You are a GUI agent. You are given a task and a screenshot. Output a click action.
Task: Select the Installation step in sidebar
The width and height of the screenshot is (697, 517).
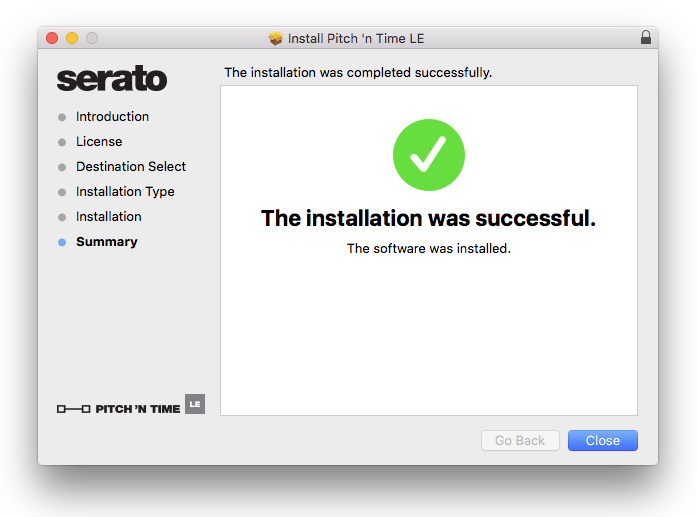pos(109,217)
